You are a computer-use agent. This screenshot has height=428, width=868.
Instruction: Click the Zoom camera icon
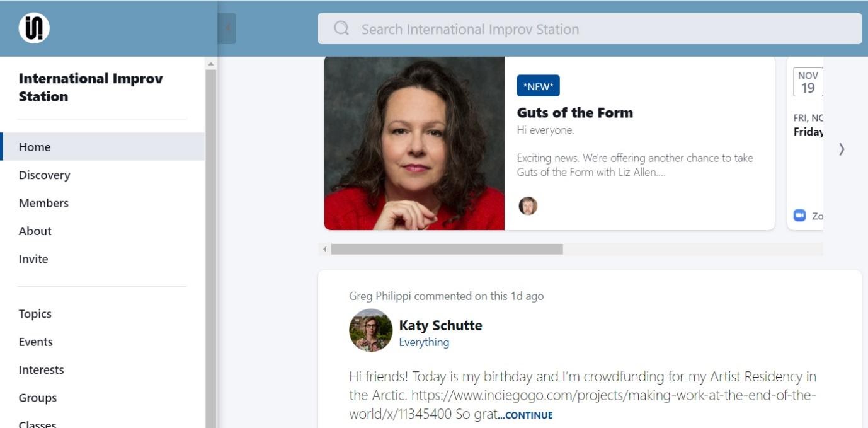[799, 216]
